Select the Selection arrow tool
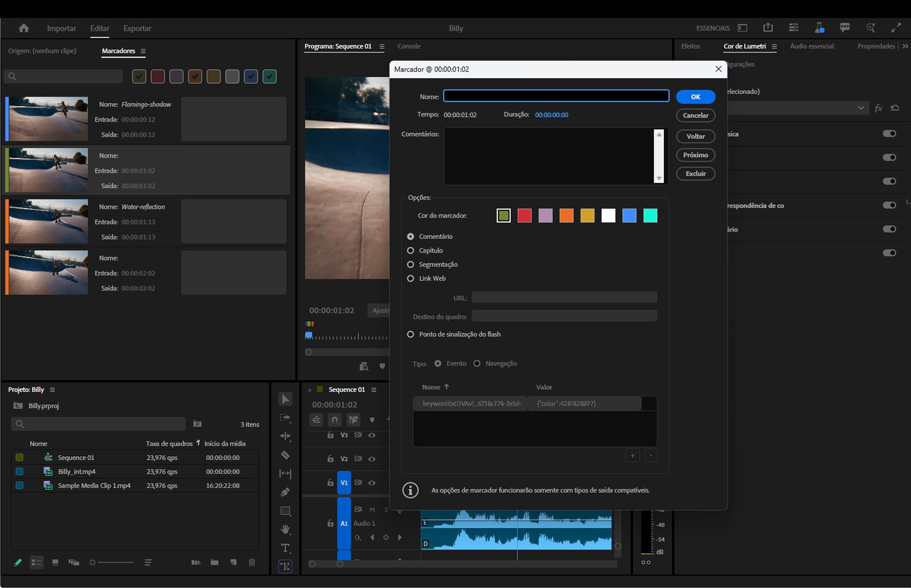Viewport: 911px width, 588px height. pyautogui.click(x=285, y=399)
